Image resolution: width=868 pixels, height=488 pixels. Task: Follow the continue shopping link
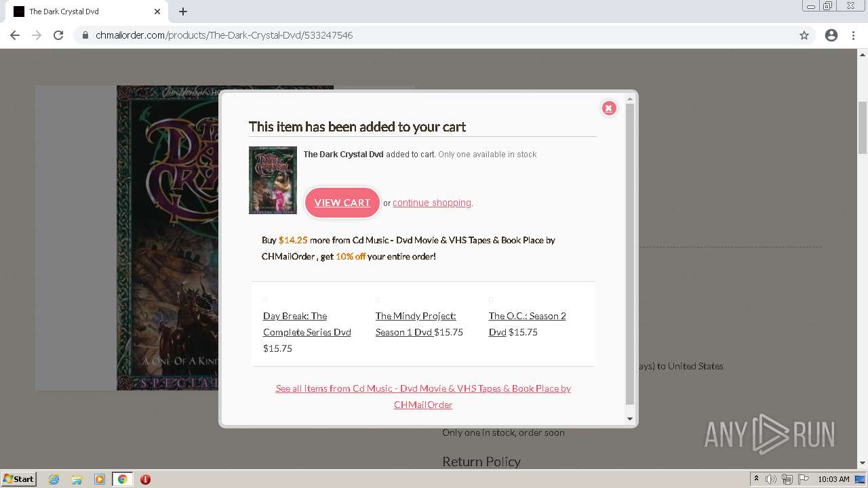(x=432, y=203)
